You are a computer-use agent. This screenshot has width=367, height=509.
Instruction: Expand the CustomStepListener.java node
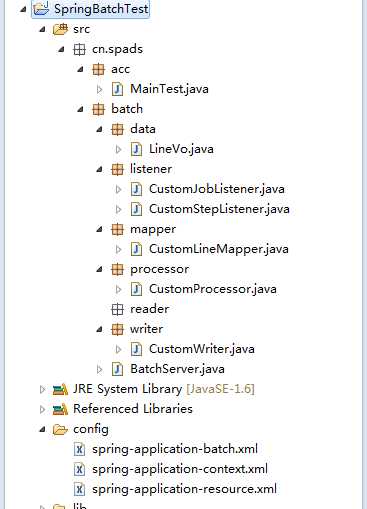118,209
